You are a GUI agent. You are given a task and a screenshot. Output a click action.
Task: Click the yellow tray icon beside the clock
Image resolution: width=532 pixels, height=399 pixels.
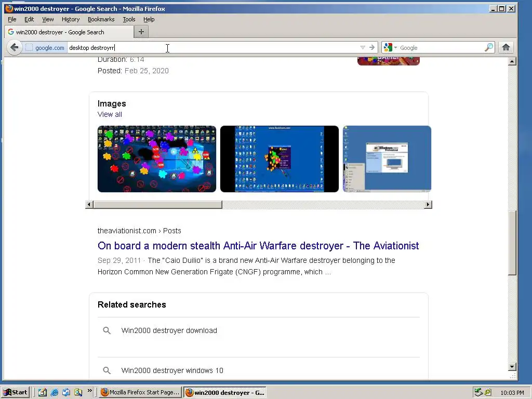pyautogui.click(x=488, y=392)
